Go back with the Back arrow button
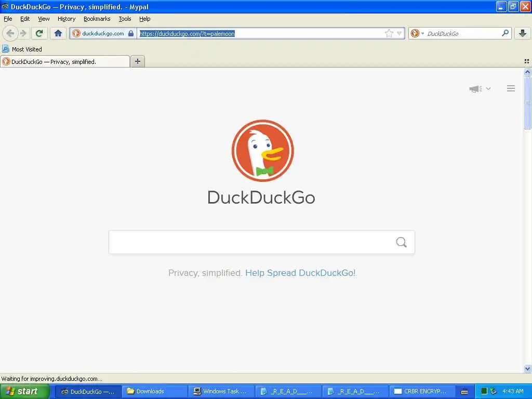 (10, 33)
